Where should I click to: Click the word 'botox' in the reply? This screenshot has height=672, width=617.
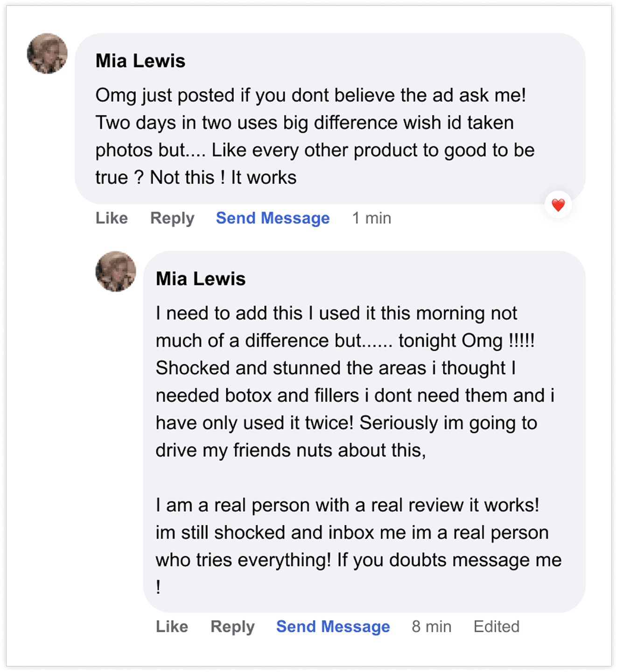(x=248, y=396)
